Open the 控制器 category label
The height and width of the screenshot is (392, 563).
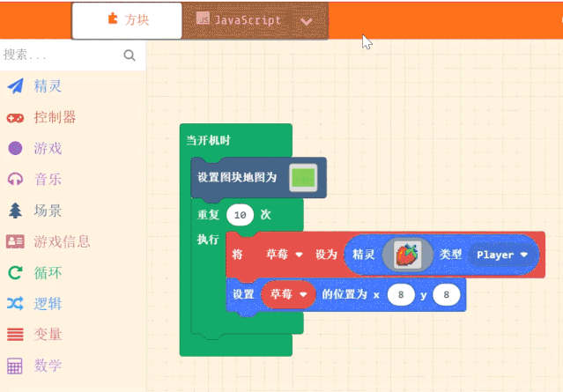point(55,117)
